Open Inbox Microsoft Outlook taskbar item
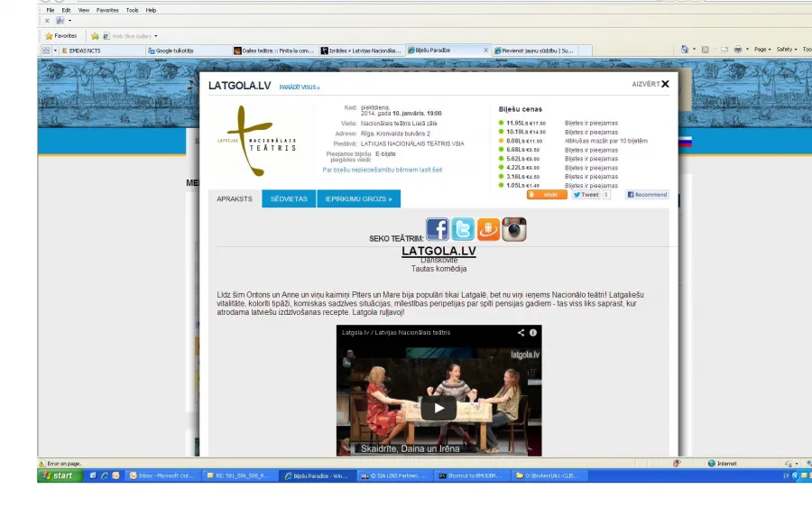 [x=162, y=475]
